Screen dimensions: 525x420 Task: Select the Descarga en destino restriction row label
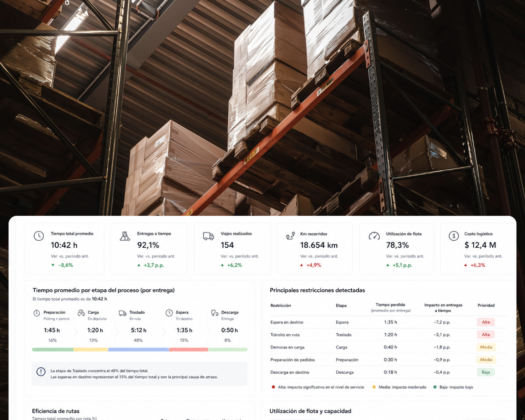[290, 372]
